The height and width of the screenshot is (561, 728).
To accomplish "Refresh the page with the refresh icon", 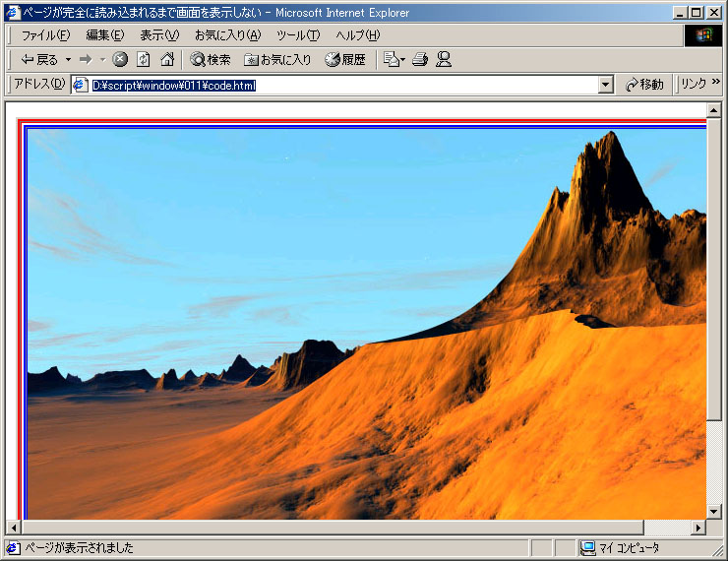I will click(x=144, y=59).
